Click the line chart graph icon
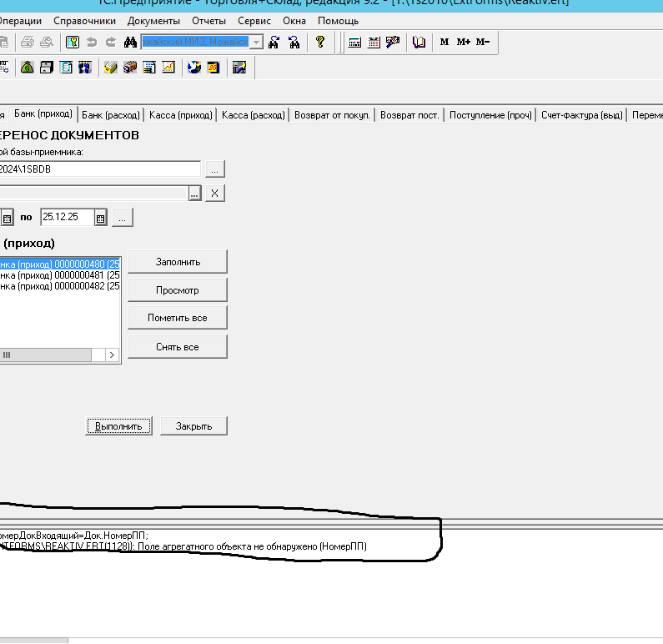 (x=168, y=68)
